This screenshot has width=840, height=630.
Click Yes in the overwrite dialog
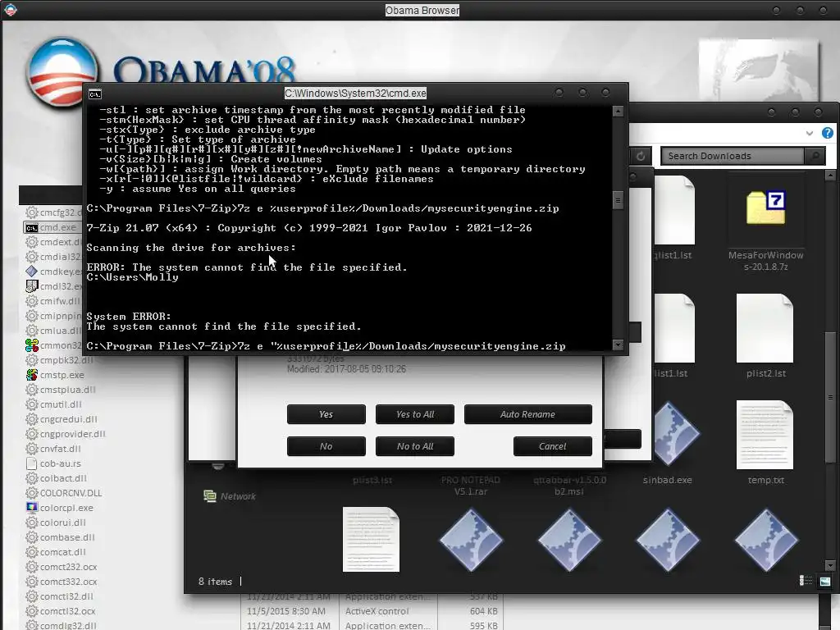(326, 414)
